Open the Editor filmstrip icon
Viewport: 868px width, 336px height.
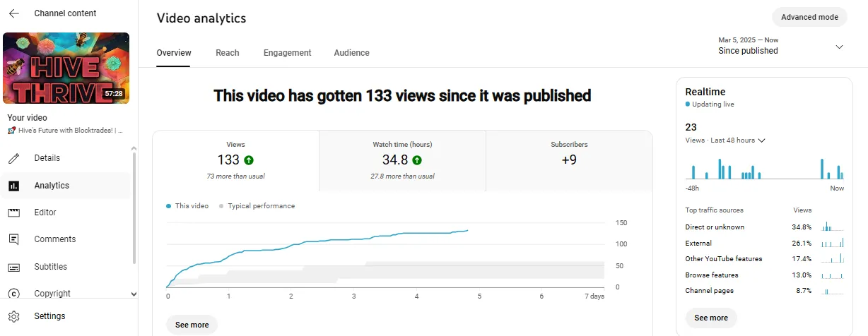point(14,212)
